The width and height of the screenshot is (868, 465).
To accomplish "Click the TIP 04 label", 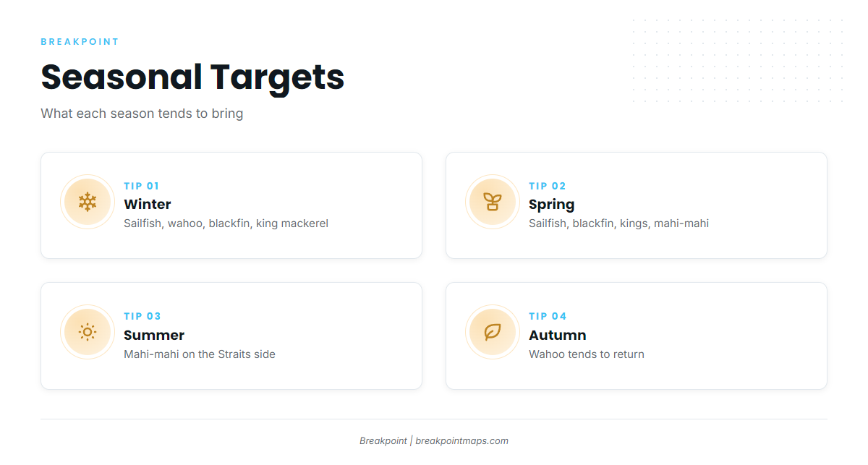I will pyautogui.click(x=548, y=316).
